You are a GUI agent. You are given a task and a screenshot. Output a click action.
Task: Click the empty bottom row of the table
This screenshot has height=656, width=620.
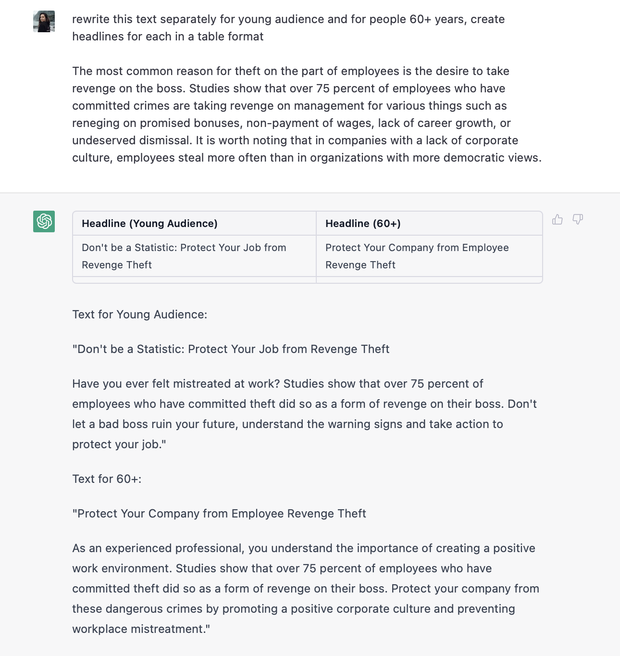307,279
